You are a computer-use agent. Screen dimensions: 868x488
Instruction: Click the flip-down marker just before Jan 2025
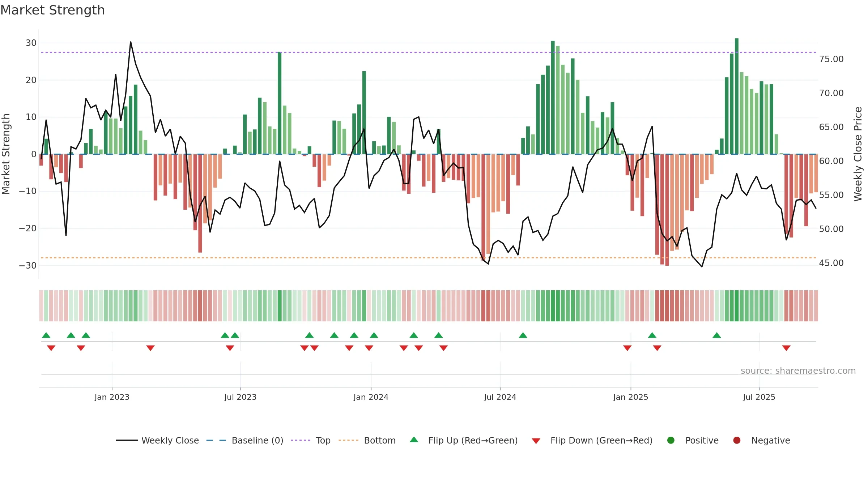pyautogui.click(x=627, y=348)
